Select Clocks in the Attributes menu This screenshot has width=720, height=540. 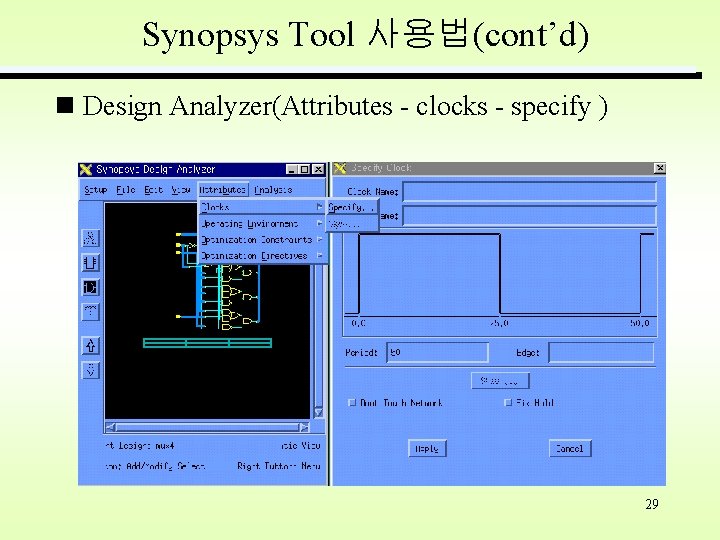(x=262, y=207)
